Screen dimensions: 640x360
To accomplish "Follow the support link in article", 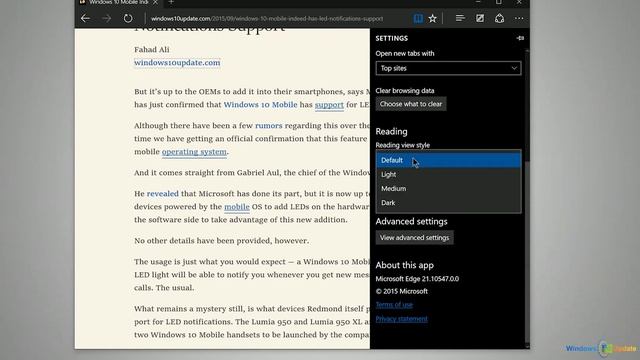I will pos(329,105).
